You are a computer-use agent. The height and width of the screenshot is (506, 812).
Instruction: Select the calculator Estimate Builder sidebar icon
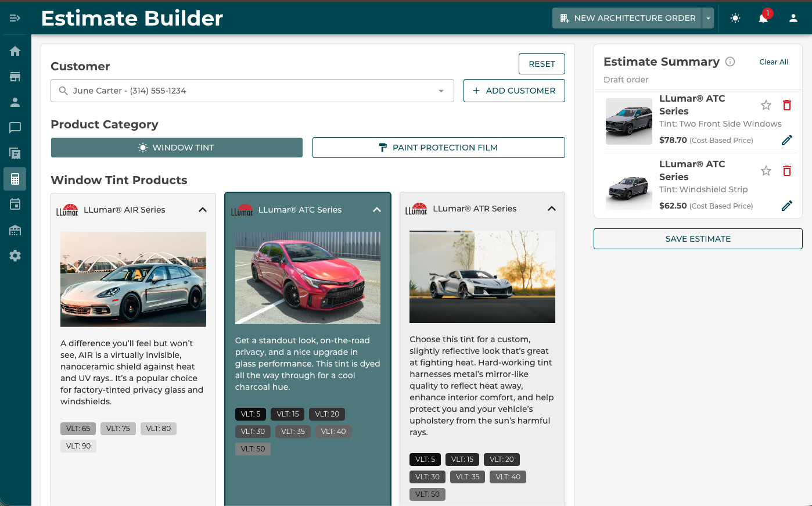coord(15,179)
